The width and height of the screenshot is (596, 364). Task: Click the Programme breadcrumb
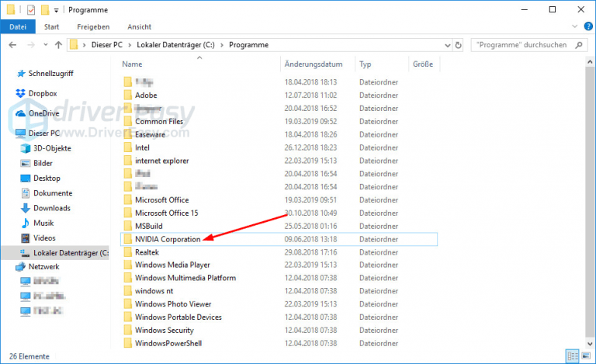point(248,45)
